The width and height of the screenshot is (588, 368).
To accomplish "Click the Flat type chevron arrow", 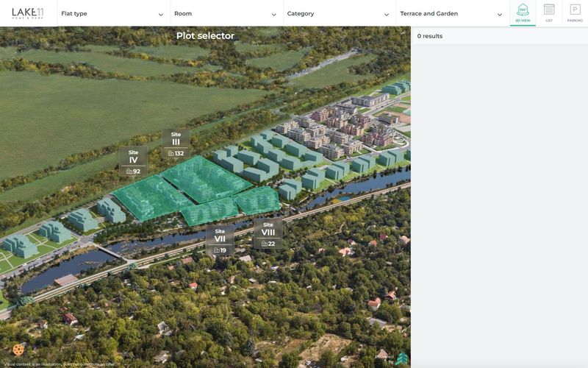I will click(x=161, y=15).
